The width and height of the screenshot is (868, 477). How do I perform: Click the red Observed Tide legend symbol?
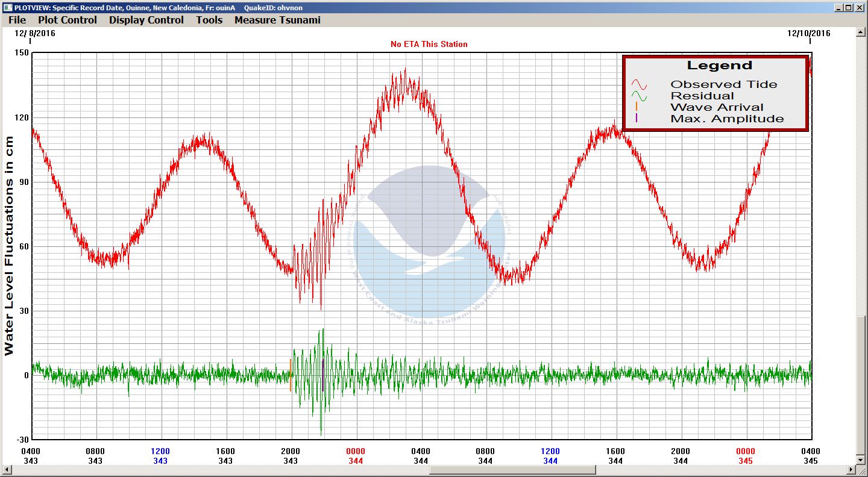pyautogui.click(x=639, y=84)
